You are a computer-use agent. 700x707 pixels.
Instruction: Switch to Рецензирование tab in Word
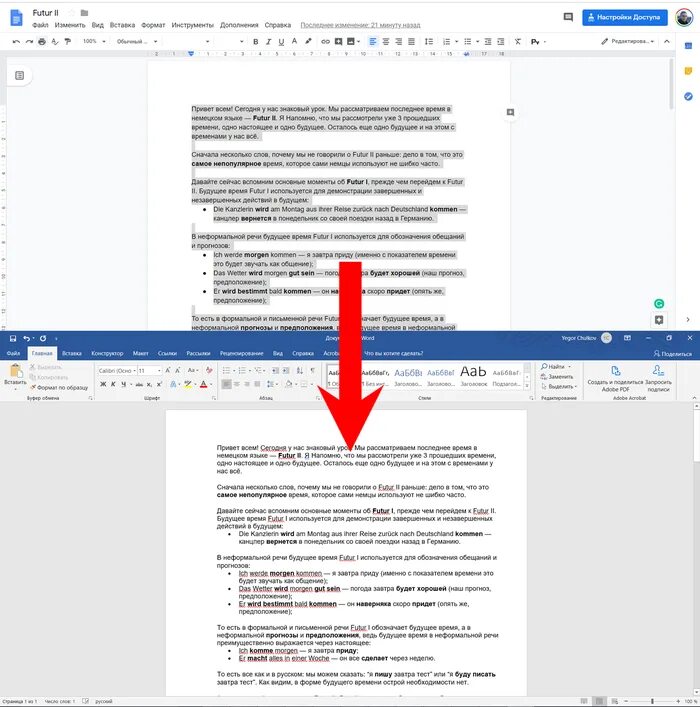coord(241,353)
